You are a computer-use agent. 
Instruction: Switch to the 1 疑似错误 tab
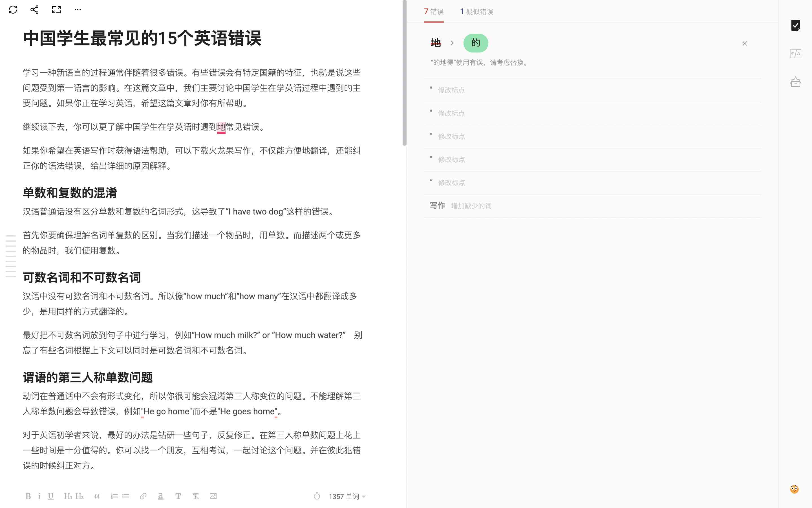click(476, 12)
